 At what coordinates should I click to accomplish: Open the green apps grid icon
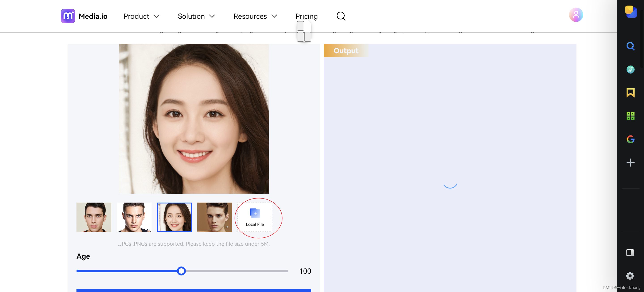pyautogui.click(x=630, y=116)
